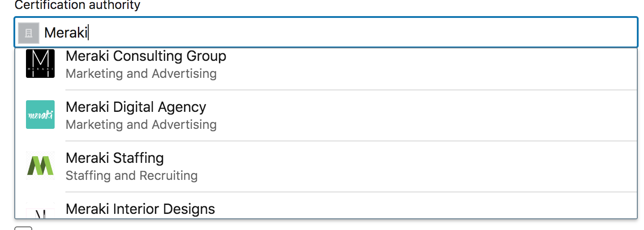
Task: Click the Staffing and Recruiting subtitle
Action: (132, 175)
